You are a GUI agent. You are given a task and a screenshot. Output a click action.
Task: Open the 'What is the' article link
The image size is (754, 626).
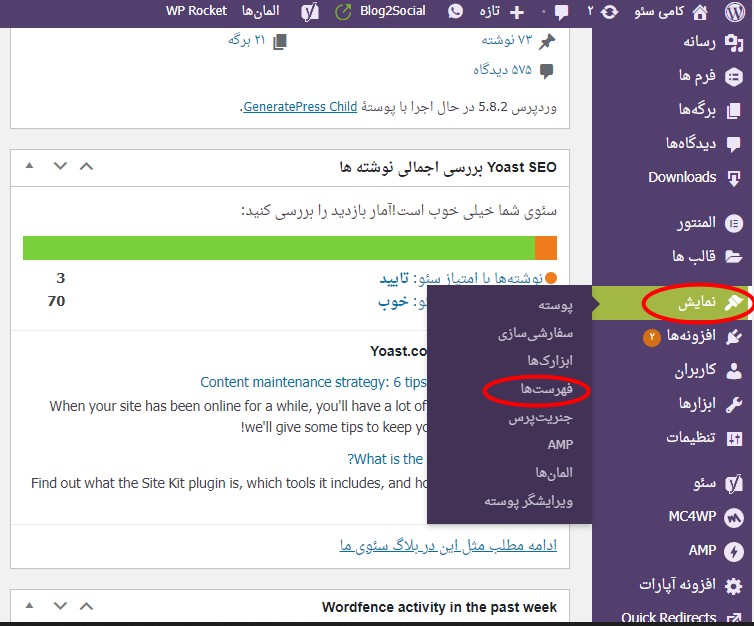click(x=386, y=459)
